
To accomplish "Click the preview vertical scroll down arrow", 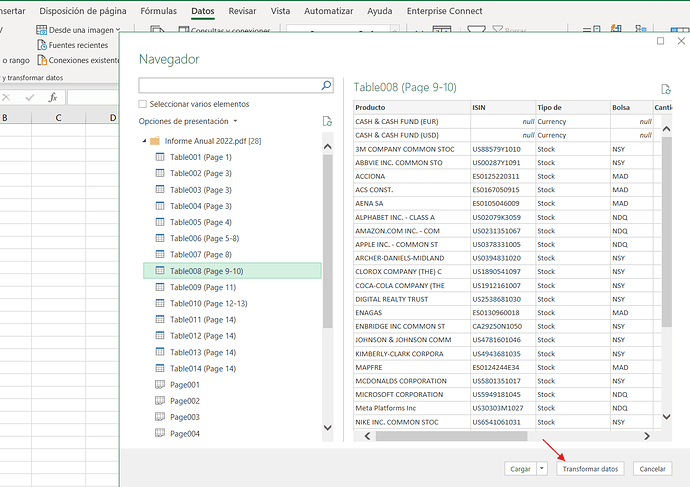I will pyautogui.click(x=666, y=417).
